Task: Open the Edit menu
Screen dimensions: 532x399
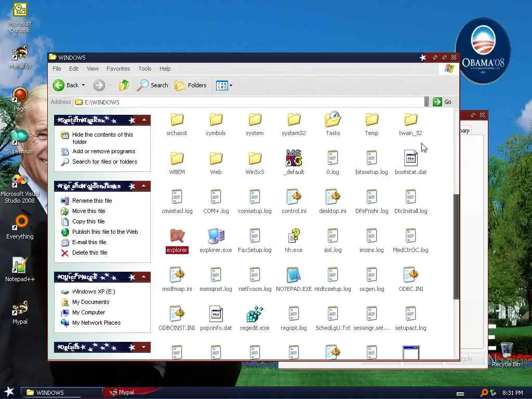Action: (x=74, y=69)
